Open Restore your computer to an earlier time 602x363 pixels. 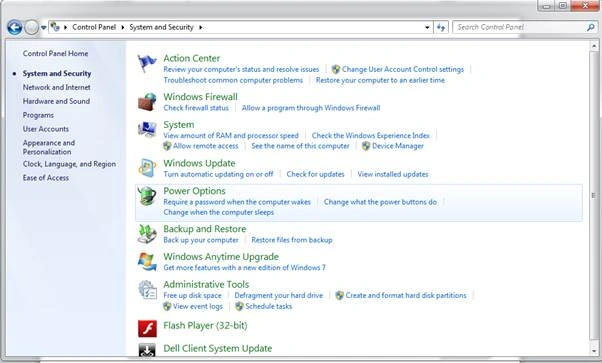tap(380, 80)
